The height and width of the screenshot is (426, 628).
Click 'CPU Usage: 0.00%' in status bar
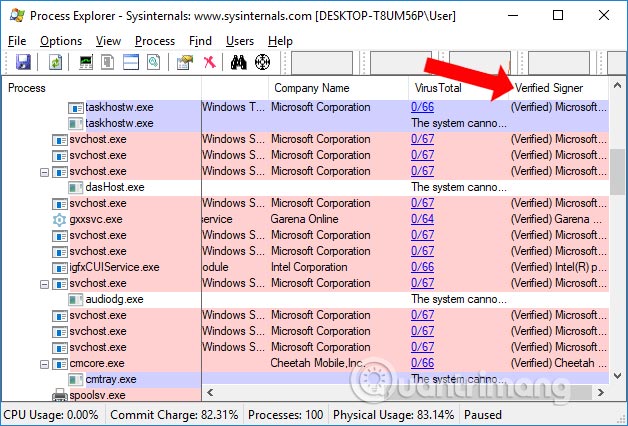(51, 415)
